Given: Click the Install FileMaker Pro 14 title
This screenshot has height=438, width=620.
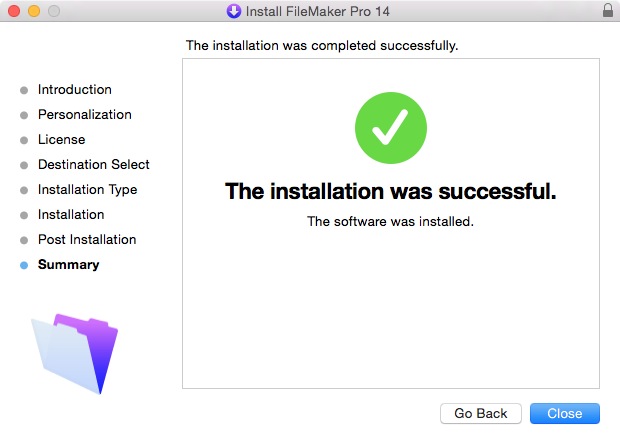Looking at the screenshot, I should (x=318, y=11).
